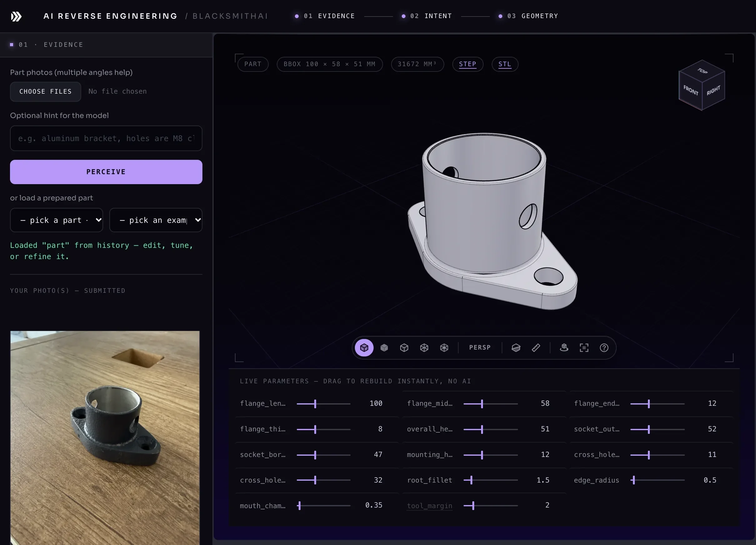Go to 03 GEOMETRY step
Screen dimensions: 756x545
[x=528, y=16]
